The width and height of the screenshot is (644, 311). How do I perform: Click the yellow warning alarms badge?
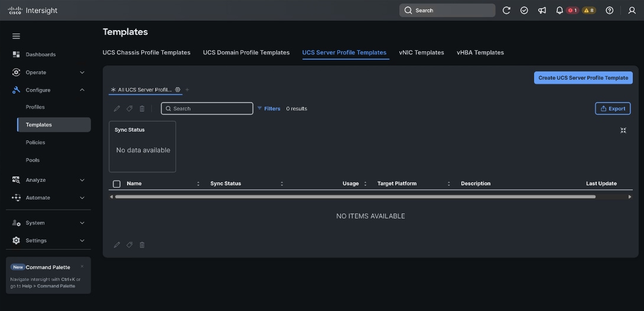point(589,10)
